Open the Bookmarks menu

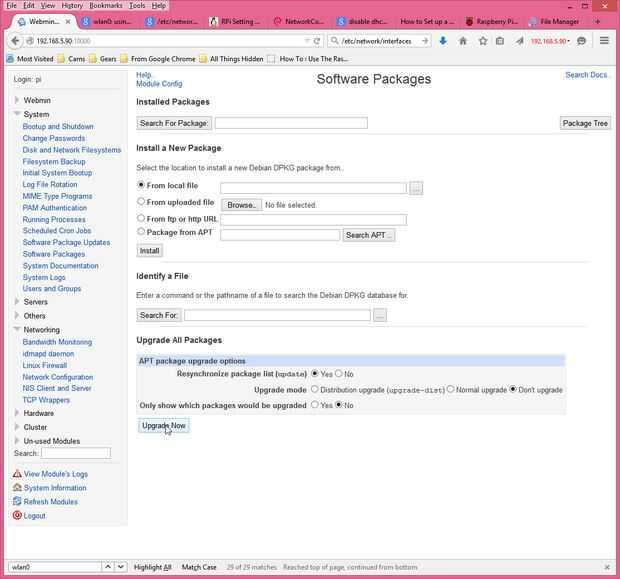pos(106,6)
